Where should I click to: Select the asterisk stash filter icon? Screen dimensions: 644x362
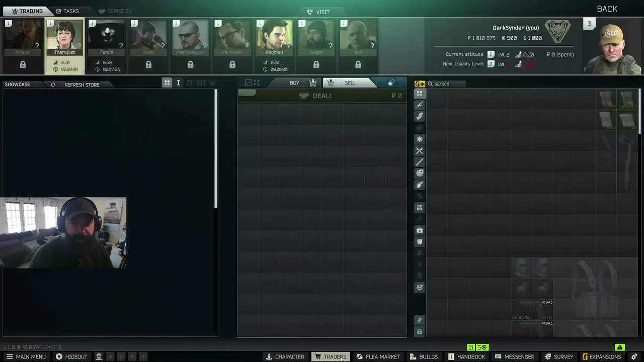coord(420,139)
